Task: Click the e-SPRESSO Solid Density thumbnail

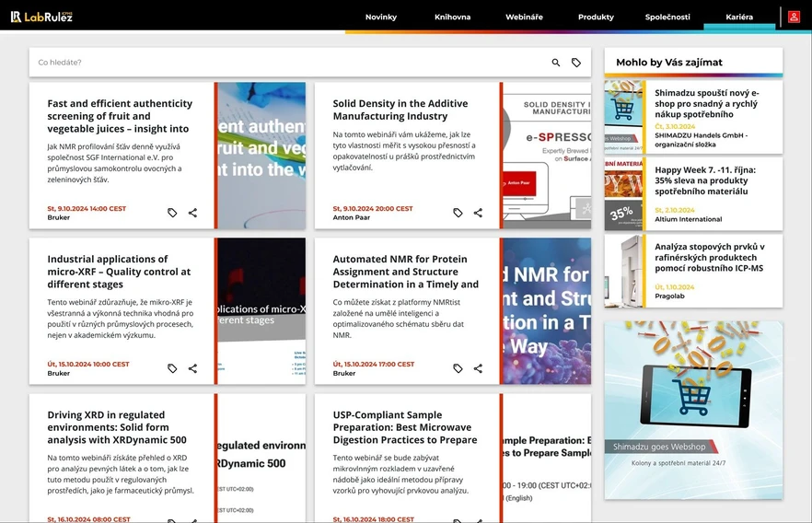Action: click(x=547, y=156)
